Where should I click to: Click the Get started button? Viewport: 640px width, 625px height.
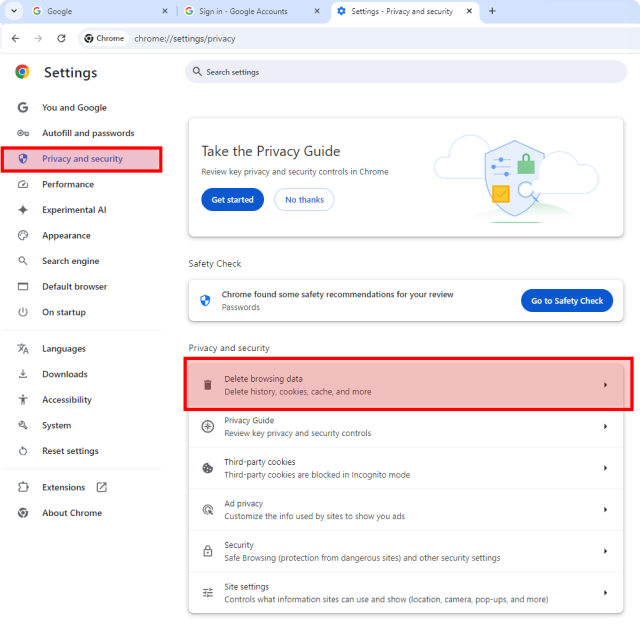tap(232, 200)
